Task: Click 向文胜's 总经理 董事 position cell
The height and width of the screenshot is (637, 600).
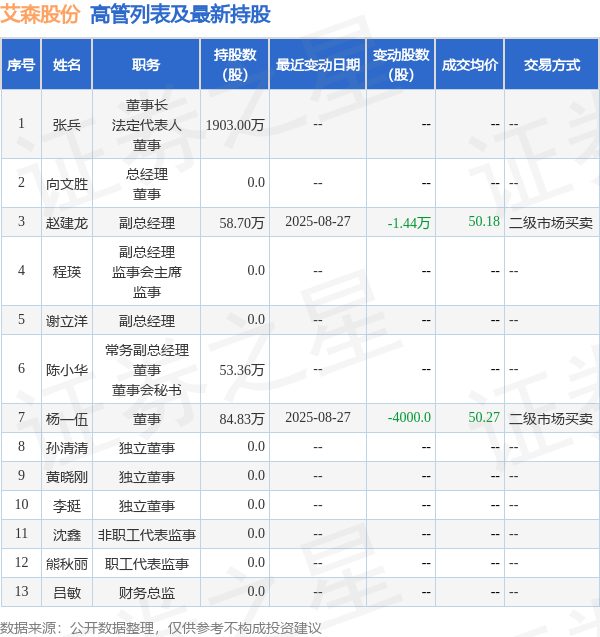Action: (146, 184)
